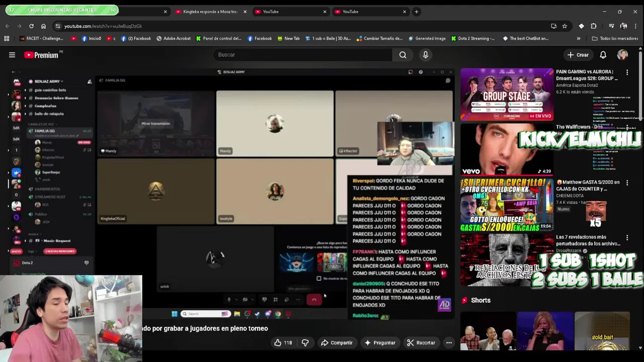Screen dimensions: 644x362
Task: Click the Buscar search field
Action: click(x=302, y=55)
